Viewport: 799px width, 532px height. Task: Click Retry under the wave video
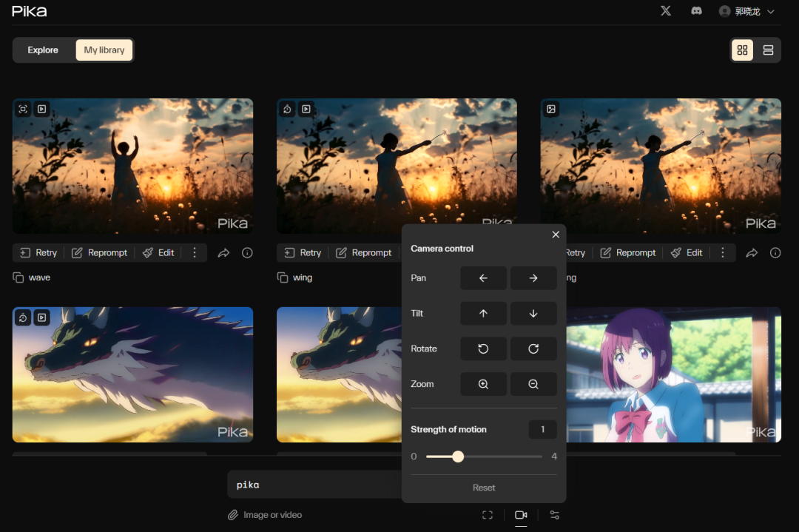[x=38, y=253]
